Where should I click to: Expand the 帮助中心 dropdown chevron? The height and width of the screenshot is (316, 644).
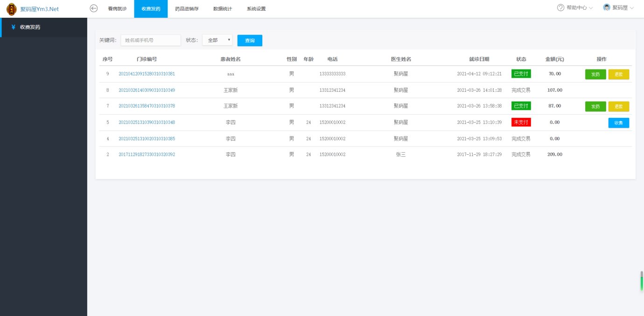[591, 8]
